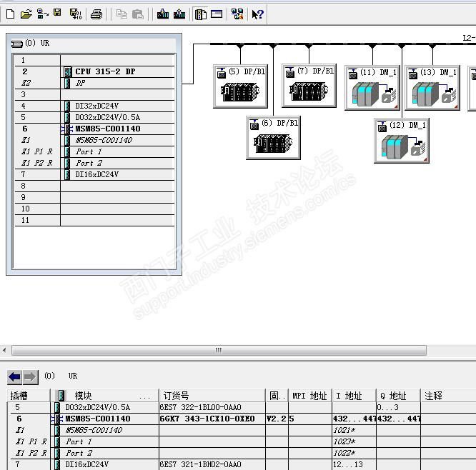Select empty rack slot 8

pos(94,186)
